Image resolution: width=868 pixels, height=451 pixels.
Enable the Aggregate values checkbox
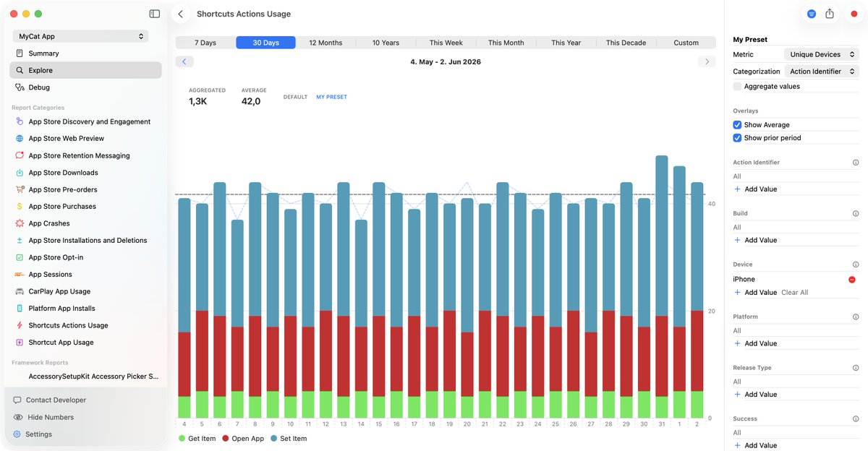click(737, 86)
